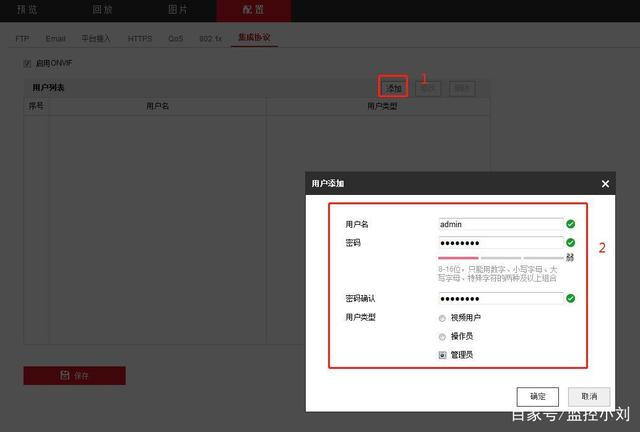Click the 用户列表 panel title
640x432 pixels.
tap(48, 88)
